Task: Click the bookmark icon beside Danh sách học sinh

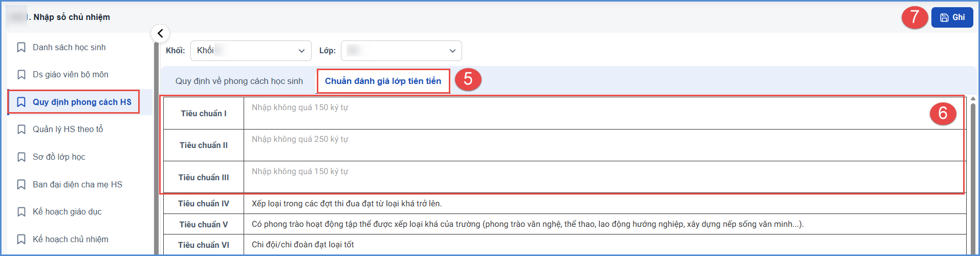Action: [21, 48]
